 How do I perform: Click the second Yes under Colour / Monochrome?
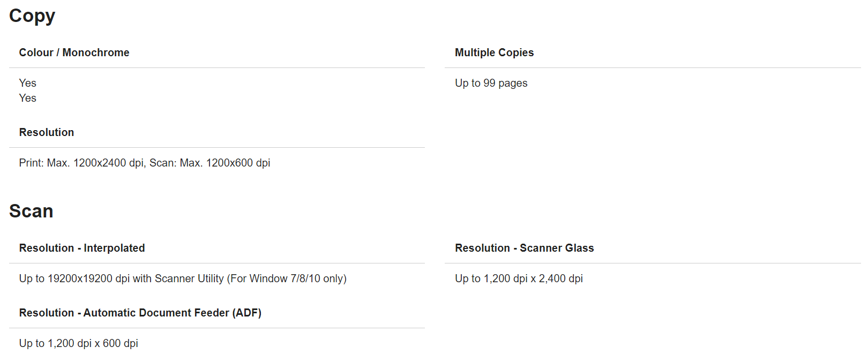28,98
